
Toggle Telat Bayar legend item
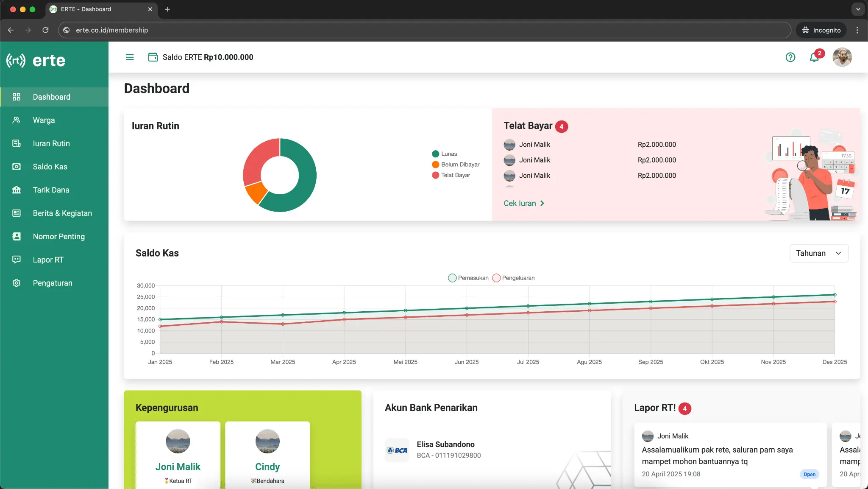coord(451,175)
